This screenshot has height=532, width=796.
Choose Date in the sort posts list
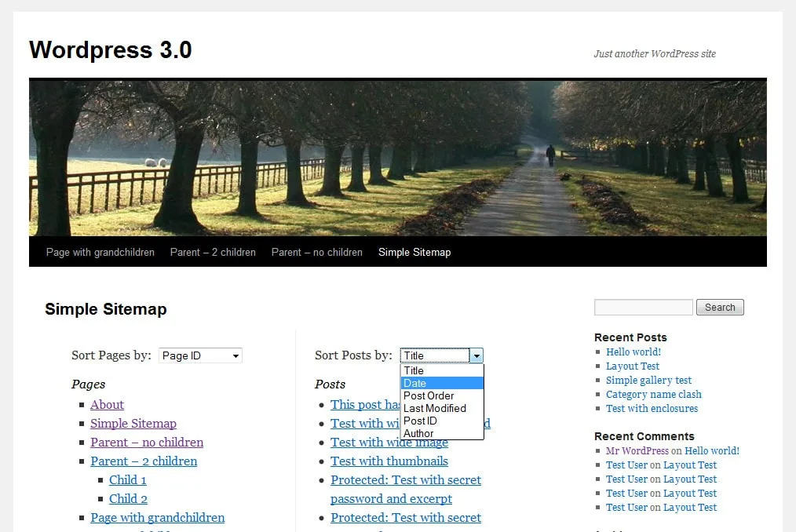pyautogui.click(x=442, y=383)
